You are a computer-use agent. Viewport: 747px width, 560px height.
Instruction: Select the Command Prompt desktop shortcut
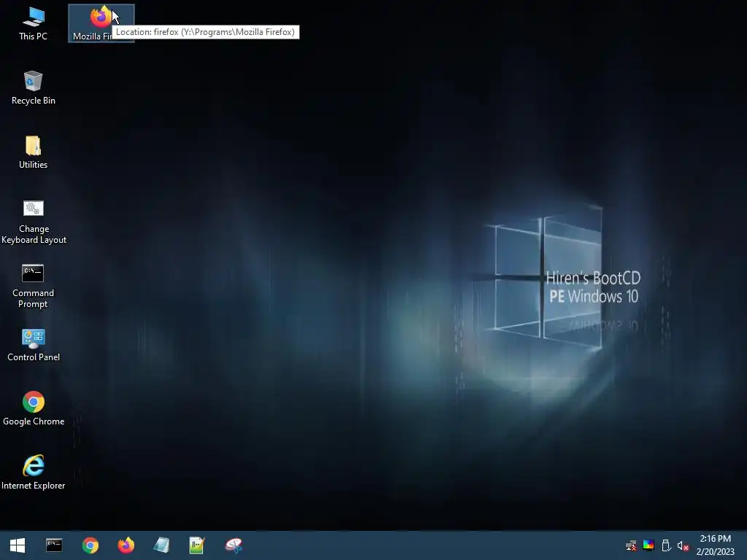click(33, 286)
